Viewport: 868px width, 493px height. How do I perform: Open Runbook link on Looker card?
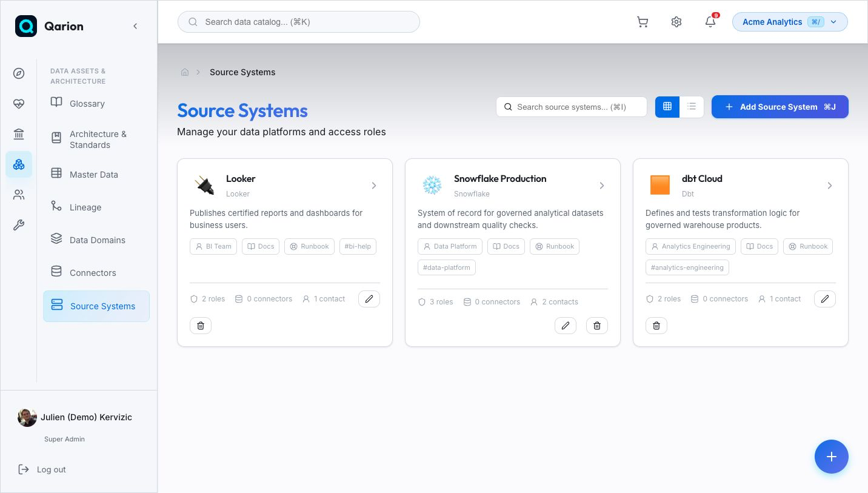pyautogui.click(x=309, y=246)
